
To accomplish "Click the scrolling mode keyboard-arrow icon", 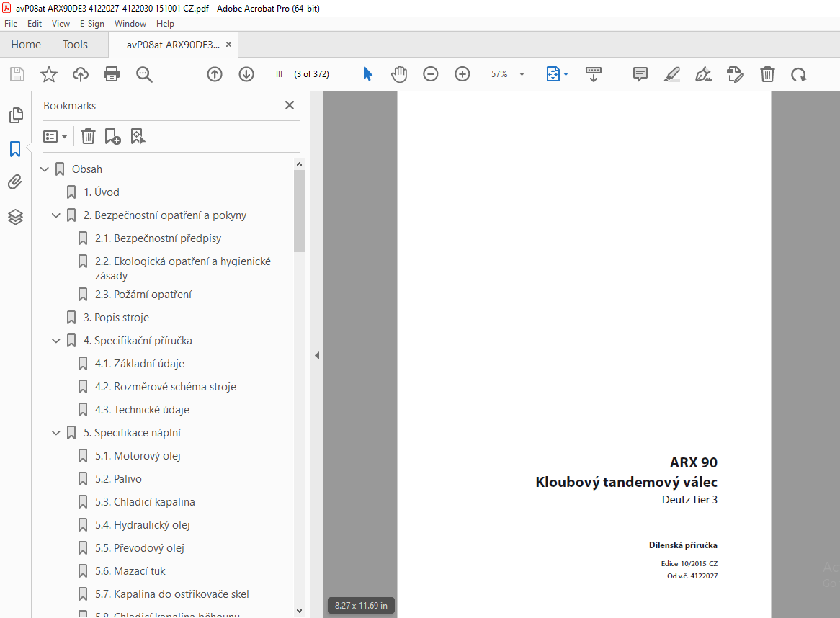I will point(594,74).
